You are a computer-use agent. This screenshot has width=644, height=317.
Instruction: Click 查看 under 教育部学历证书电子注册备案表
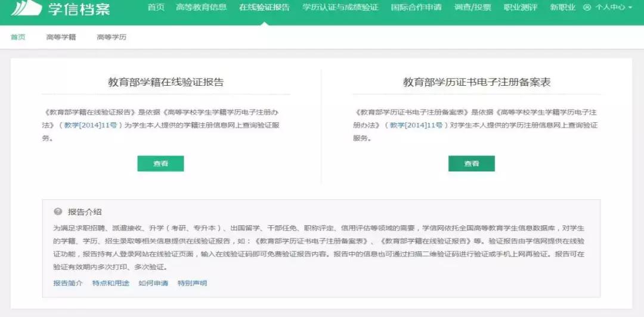[x=472, y=163]
